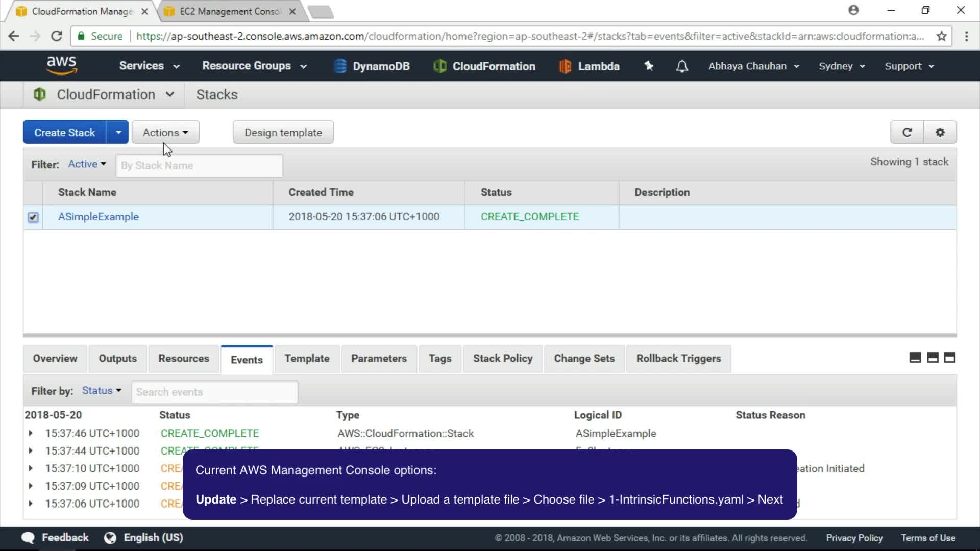Minimize the detail pane with first layout icon
This screenshot has width=980, height=551.
915,358
